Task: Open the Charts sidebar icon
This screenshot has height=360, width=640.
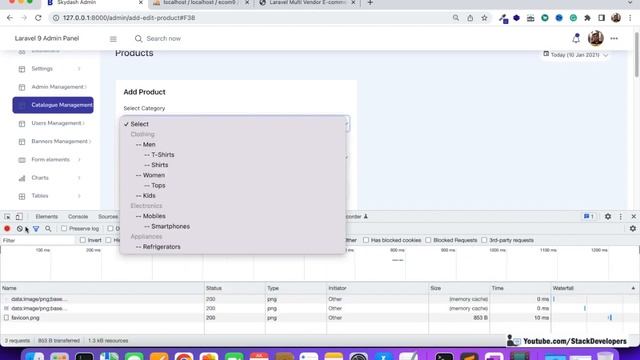Action: point(22,178)
